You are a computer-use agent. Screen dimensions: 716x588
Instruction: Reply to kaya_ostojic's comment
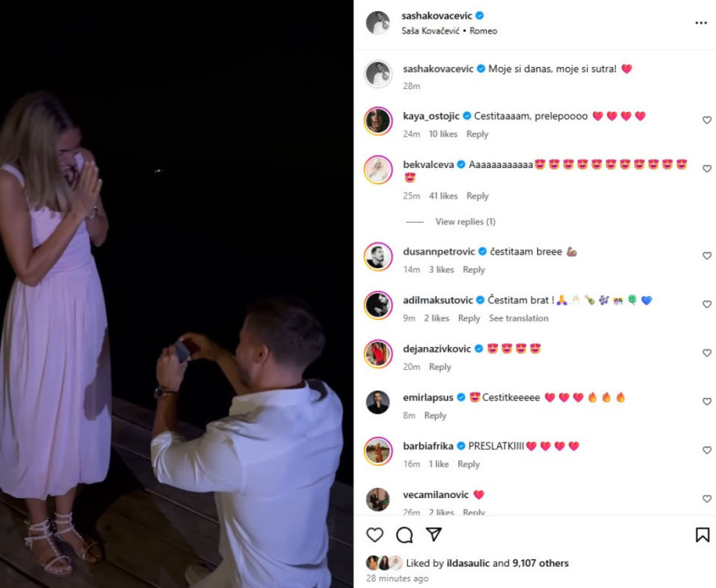pyautogui.click(x=477, y=134)
